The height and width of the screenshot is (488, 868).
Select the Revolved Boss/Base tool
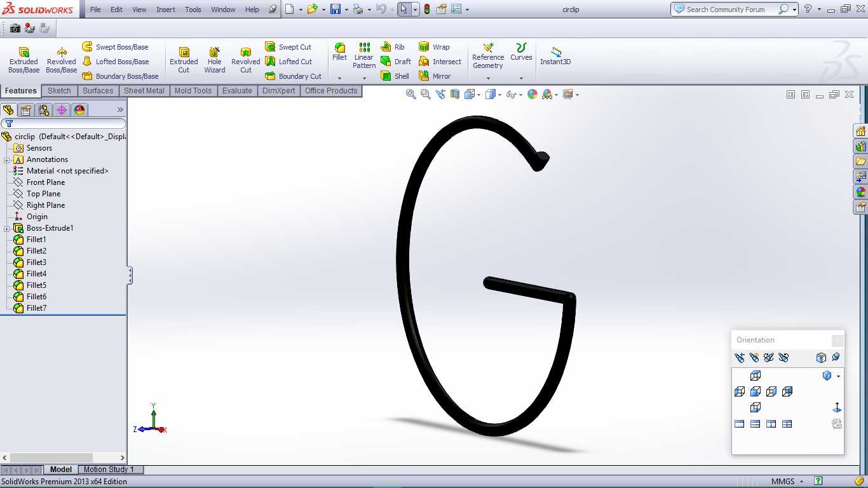tap(62, 60)
